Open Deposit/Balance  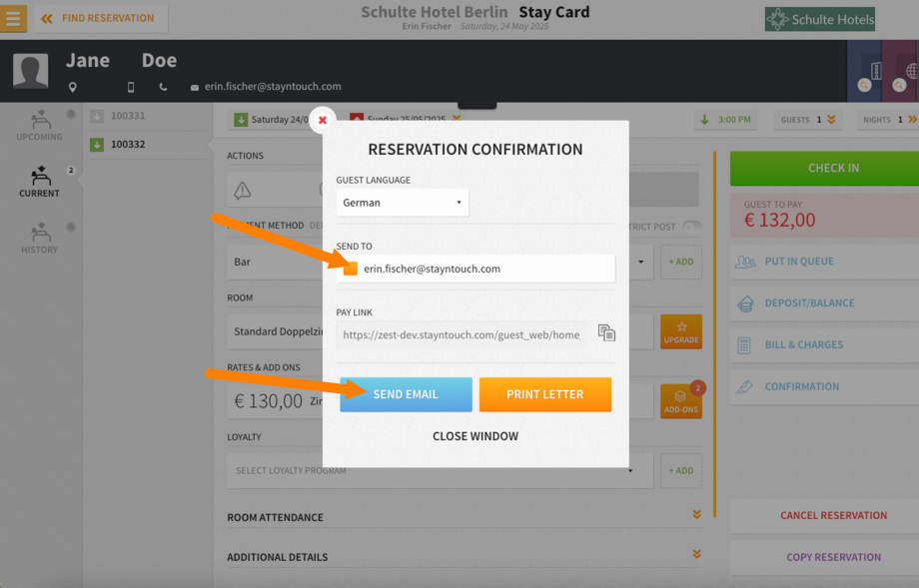pos(824,303)
